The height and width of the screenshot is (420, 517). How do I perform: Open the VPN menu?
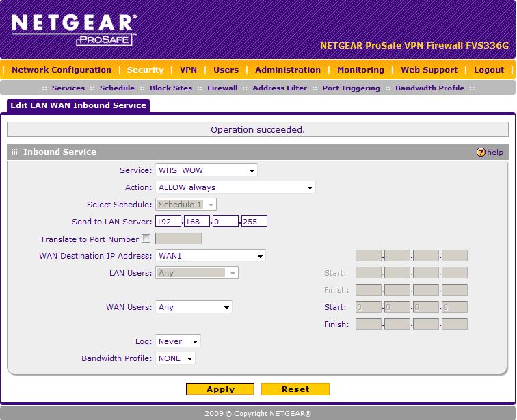pyautogui.click(x=188, y=70)
